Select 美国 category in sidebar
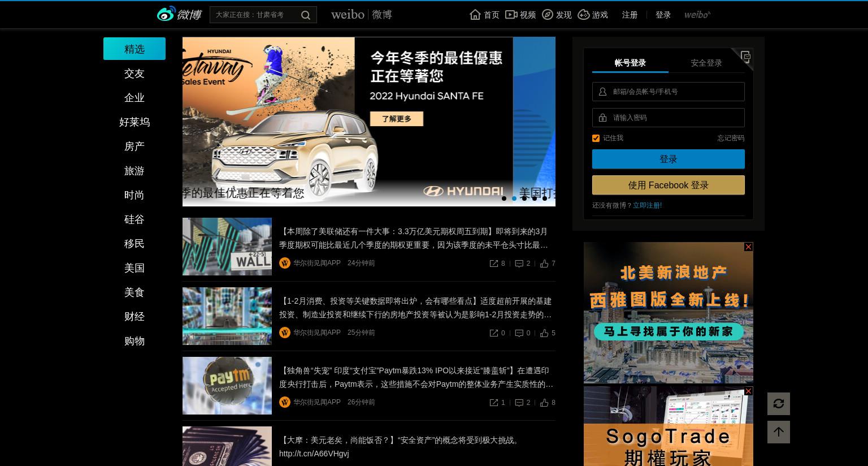The width and height of the screenshot is (868, 466). tap(134, 268)
